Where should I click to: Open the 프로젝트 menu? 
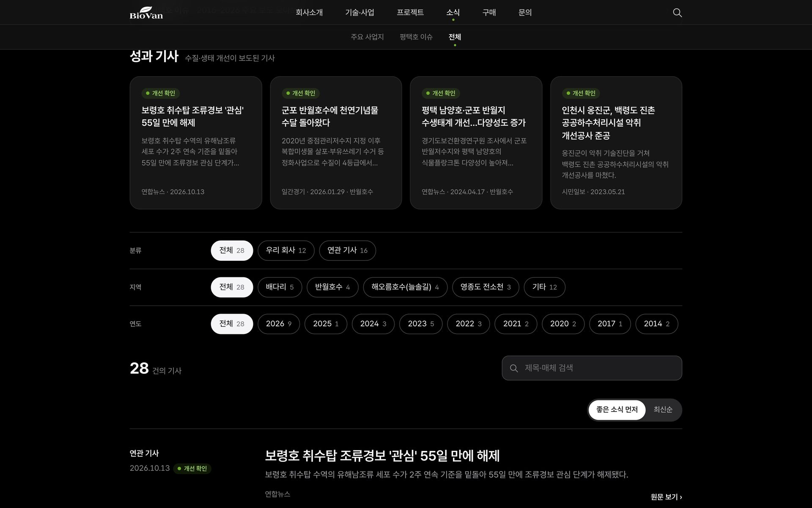click(410, 13)
